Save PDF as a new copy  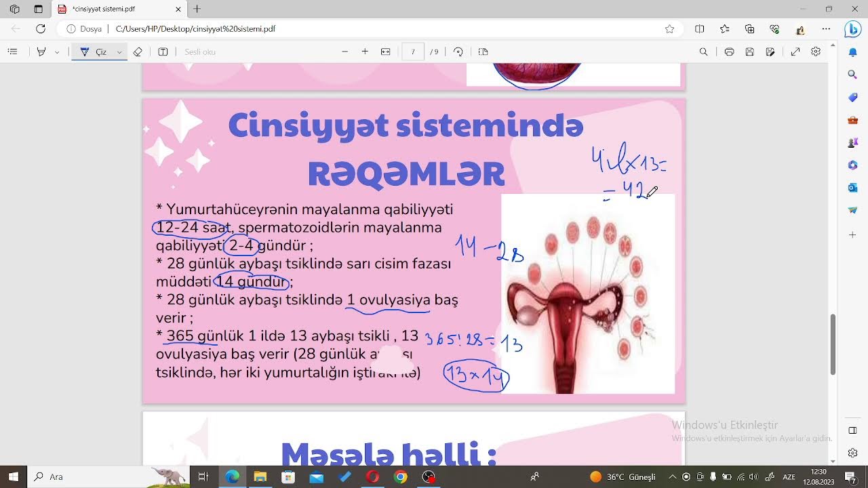(770, 52)
